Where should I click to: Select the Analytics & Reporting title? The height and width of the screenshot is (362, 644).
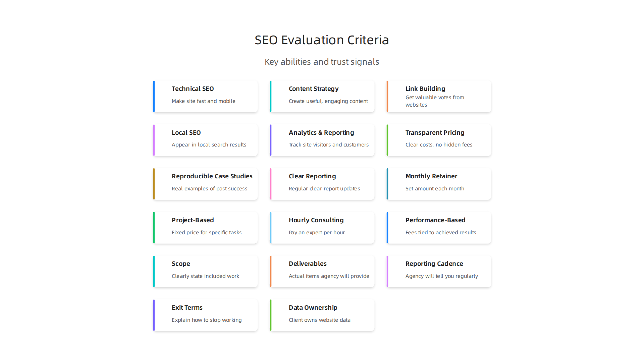[x=321, y=133]
